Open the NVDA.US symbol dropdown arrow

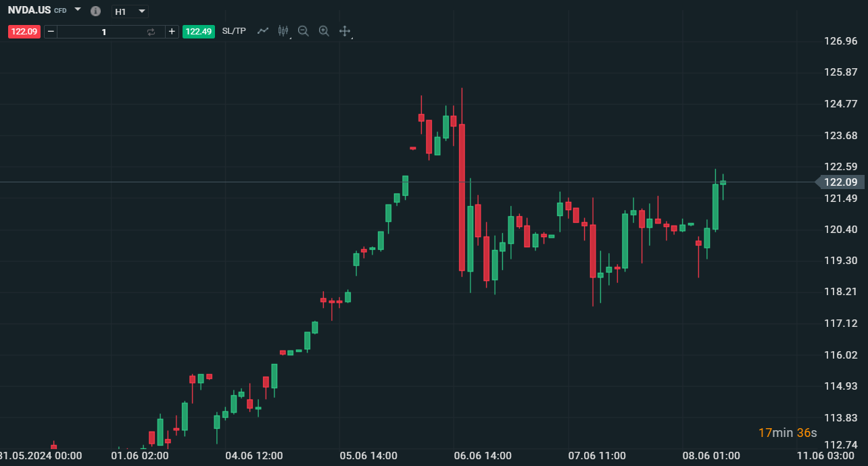[78, 9]
